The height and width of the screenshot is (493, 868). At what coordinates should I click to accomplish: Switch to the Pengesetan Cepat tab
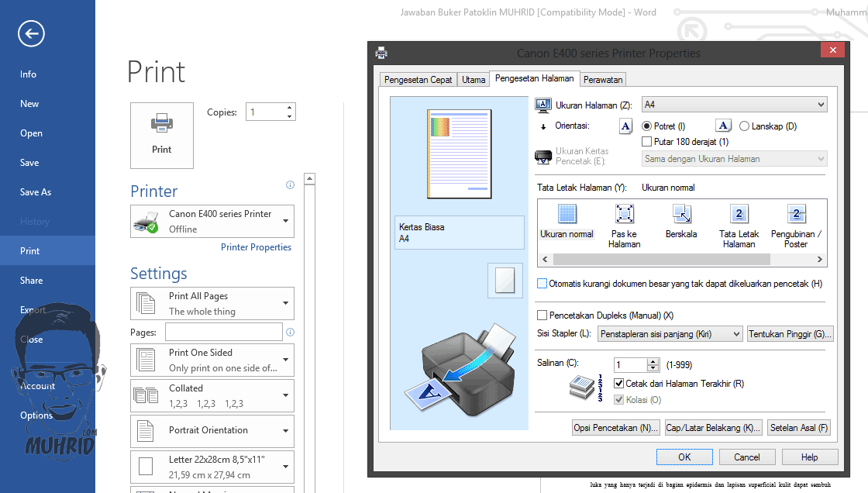click(x=418, y=80)
